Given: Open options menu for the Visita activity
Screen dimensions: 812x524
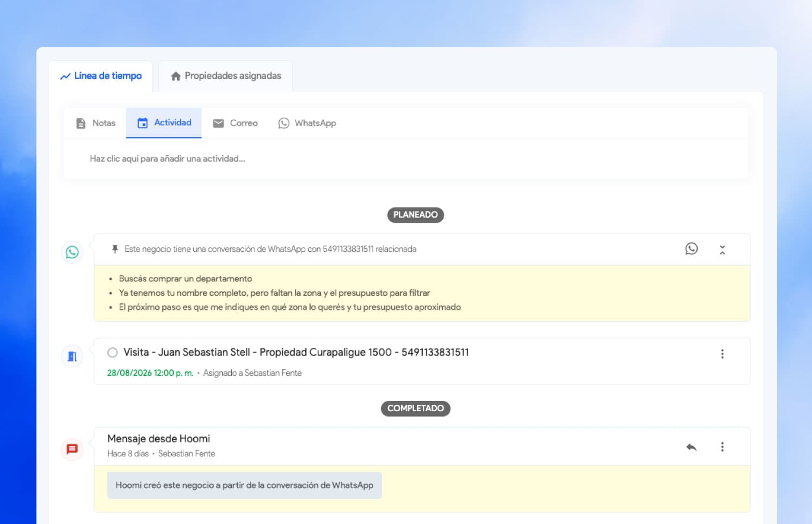Looking at the screenshot, I should 722,354.
